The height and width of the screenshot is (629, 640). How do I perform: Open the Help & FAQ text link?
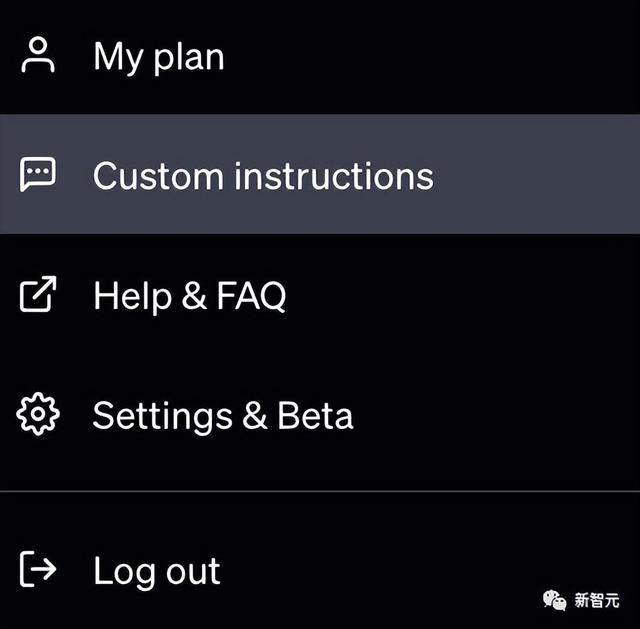(x=189, y=296)
